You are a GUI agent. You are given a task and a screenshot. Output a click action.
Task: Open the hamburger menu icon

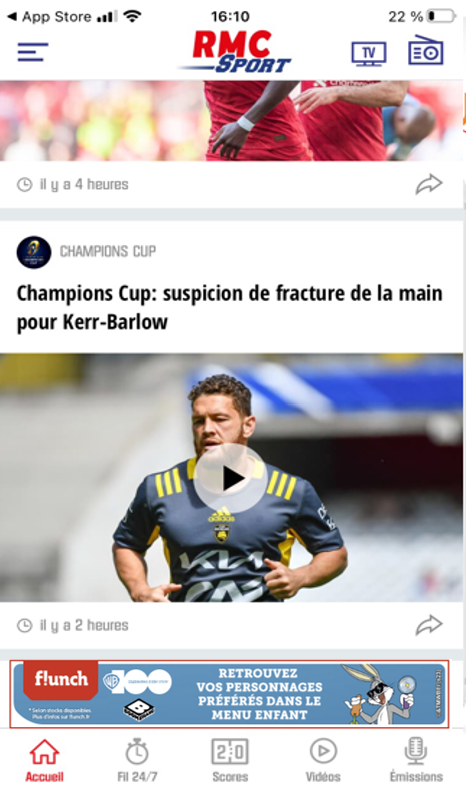33,52
